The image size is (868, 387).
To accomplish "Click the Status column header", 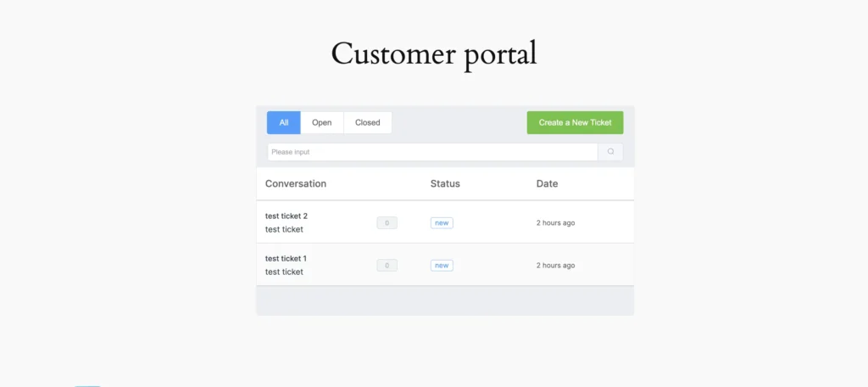I will pyautogui.click(x=445, y=183).
